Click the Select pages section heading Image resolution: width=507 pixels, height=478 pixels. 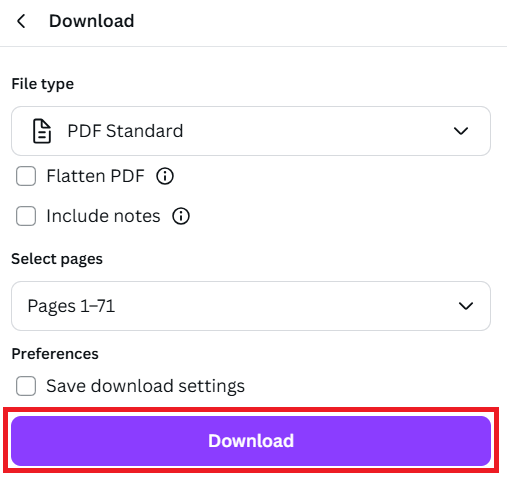pyautogui.click(x=57, y=259)
